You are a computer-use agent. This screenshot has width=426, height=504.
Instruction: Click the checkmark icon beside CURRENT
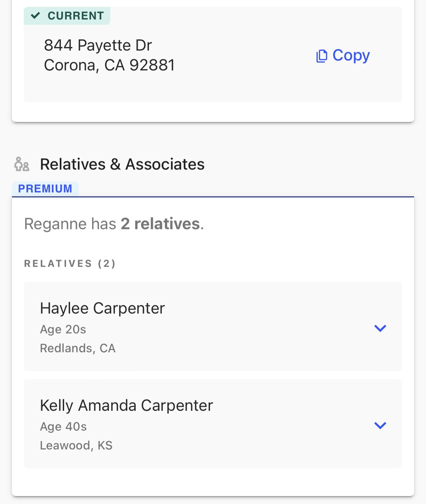[35, 16]
